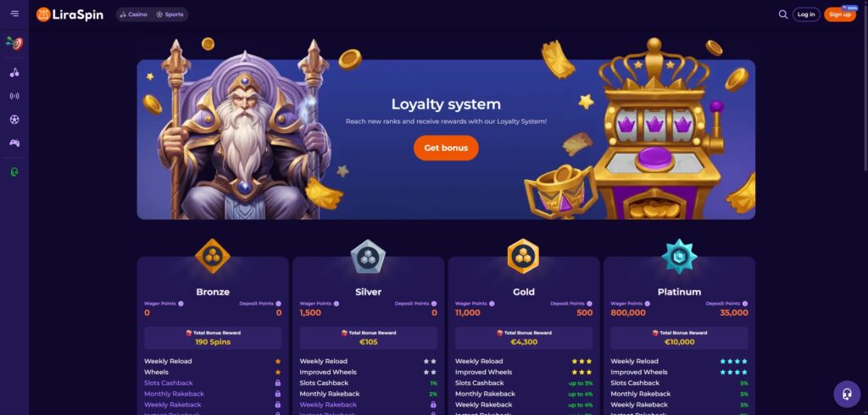The height and width of the screenshot is (415, 868).
Task: Open the hamburger menu in the sidebar
Action: (x=14, y=14)
